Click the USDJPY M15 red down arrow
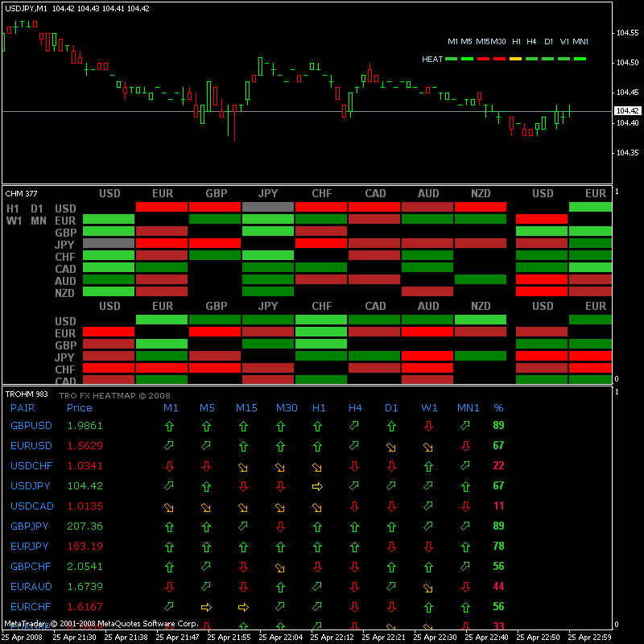This screenshot has height=644, width=644. [x=243, y=486]
